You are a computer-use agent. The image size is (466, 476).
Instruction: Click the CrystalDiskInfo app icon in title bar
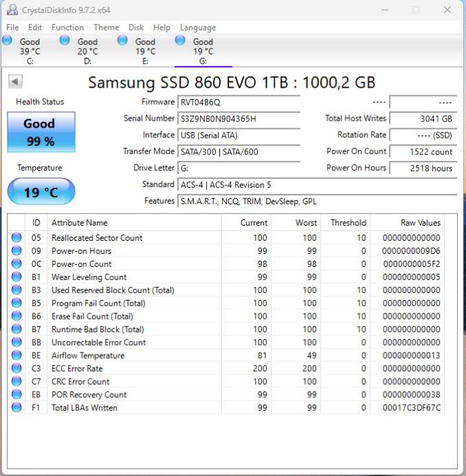(12, 10)
